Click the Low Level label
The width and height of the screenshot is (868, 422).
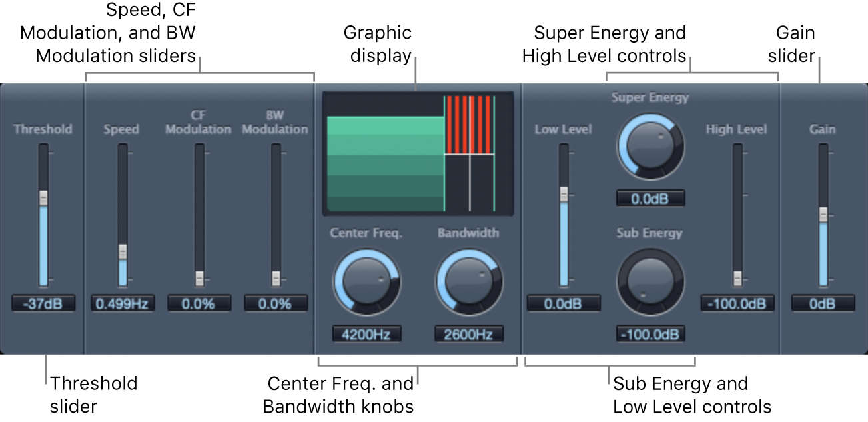coord(564,129)
